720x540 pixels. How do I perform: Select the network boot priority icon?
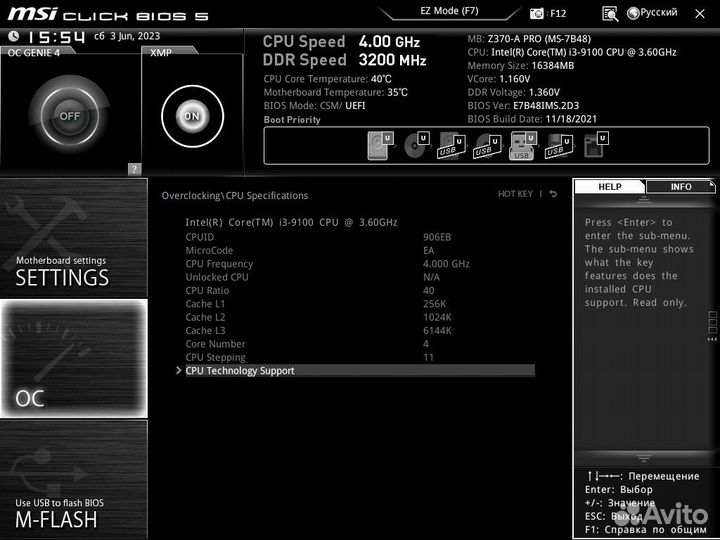click(x=596, y=145)
